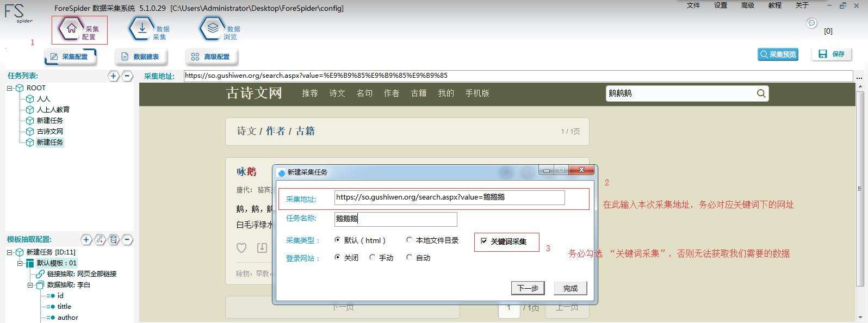Select 自动 for 登录网站
Viewport: 868px width, 323px height.
[409, 257]
